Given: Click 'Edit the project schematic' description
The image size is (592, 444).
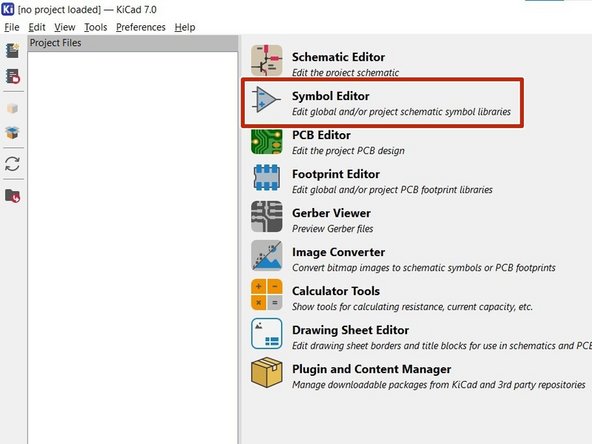Looking at the screenshot, I should click(345, 72).
